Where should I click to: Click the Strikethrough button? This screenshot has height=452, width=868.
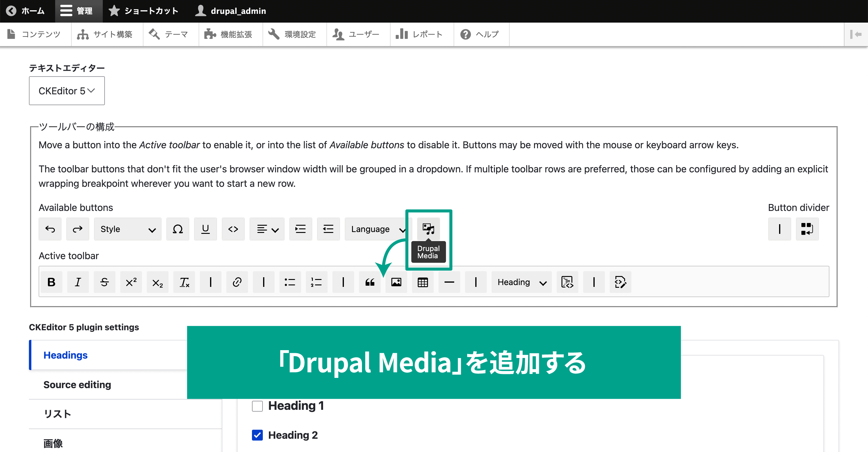[x=105, y=282]
